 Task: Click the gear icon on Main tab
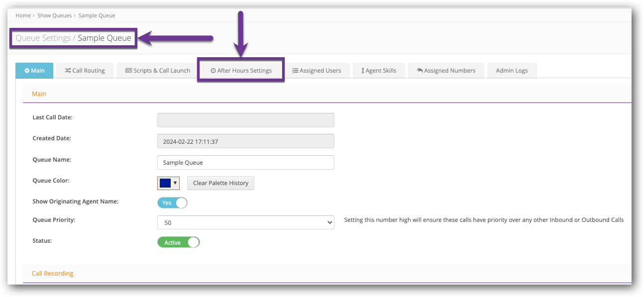point(27,71)
